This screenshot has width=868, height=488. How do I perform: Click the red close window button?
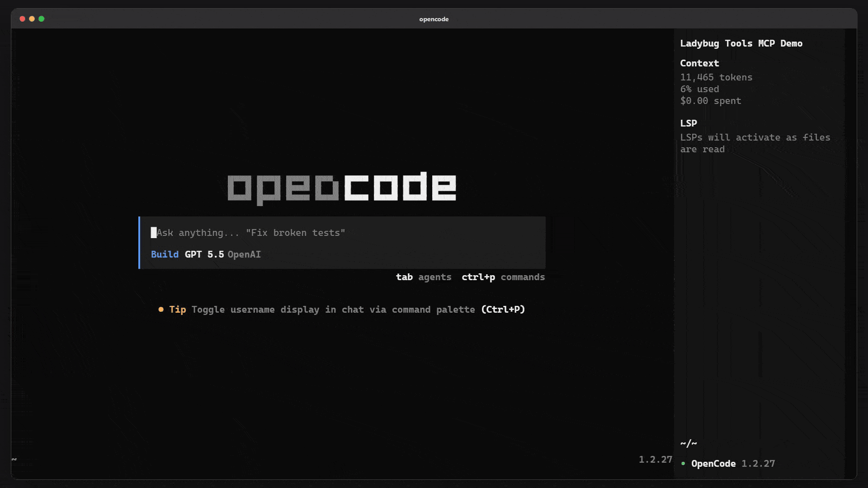[22, 19]
